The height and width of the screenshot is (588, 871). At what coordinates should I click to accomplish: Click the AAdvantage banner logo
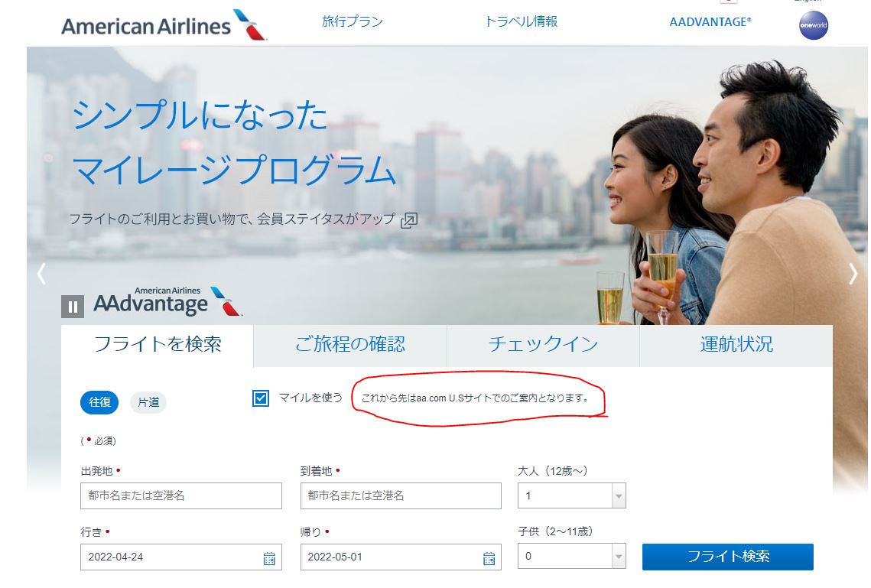click(x=167, y=301)
